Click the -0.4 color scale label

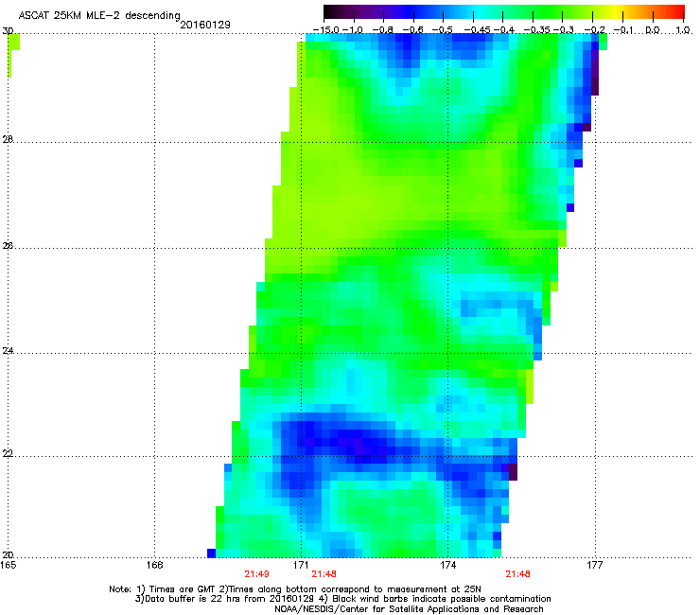503,30
